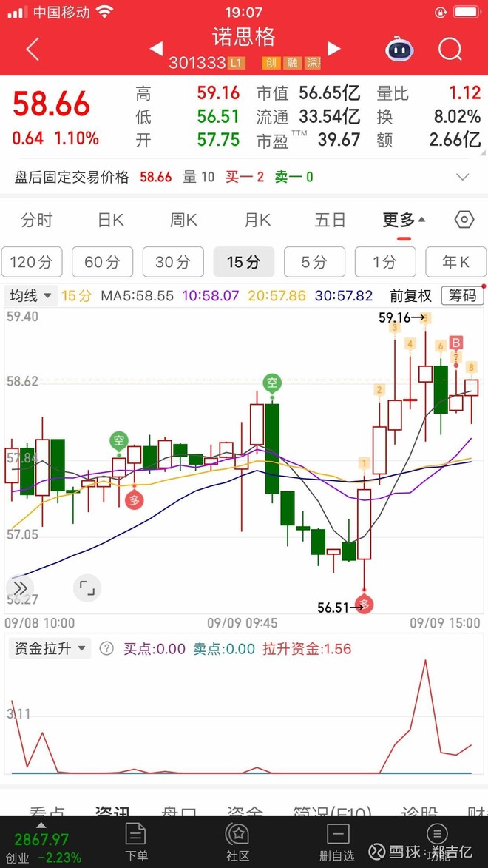This screenshot has height=868, width=488.
Task: Tap the search magnifier icon
Action: pyautogui.click(x=450, y=50)
